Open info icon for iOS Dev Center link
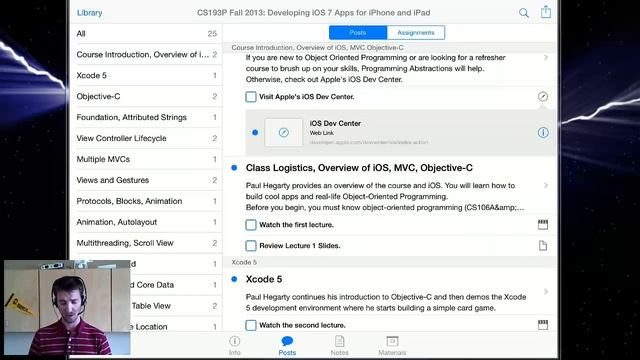Viewport: 640px width, 360px height. pyautogui.click(x=543, y=133)
